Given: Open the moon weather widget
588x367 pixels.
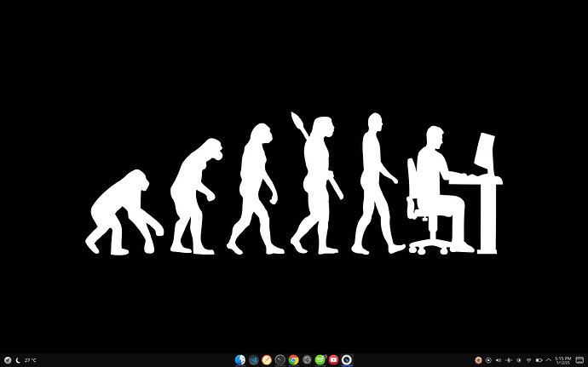Looking at the screenshot, I should 18,360.
